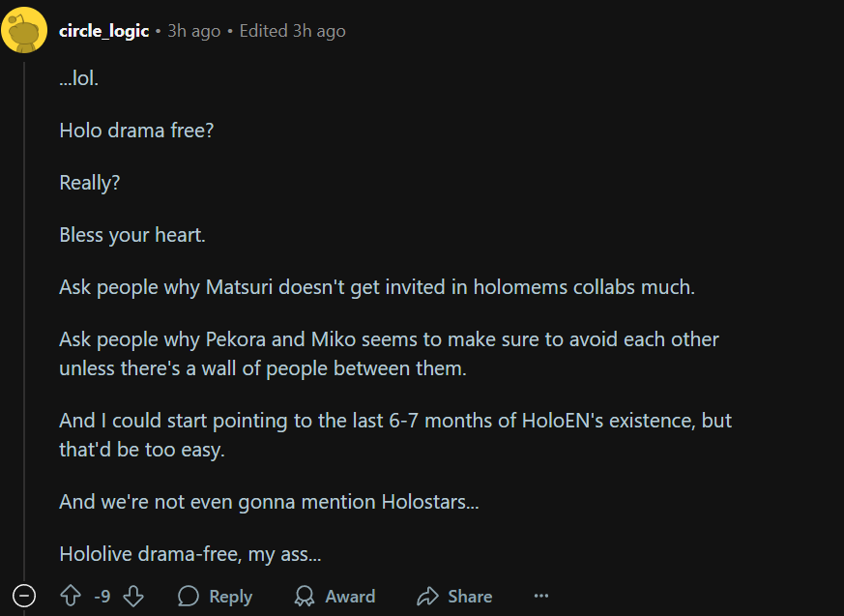844x616 pixels.
Task: Collapse the comment with the minus button
Action: [x=24, y=596]
